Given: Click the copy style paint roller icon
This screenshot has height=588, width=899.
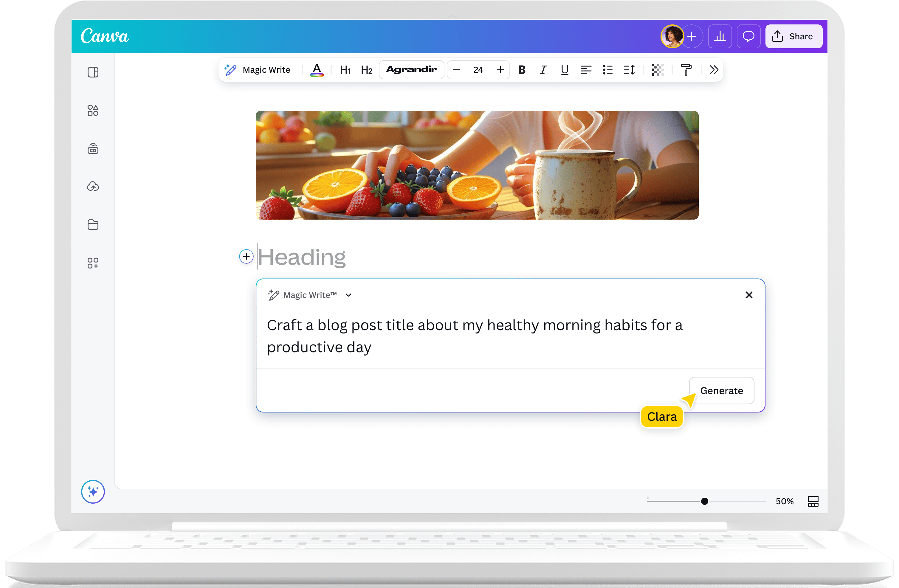Looking at the screenshot, I should 686,69.
